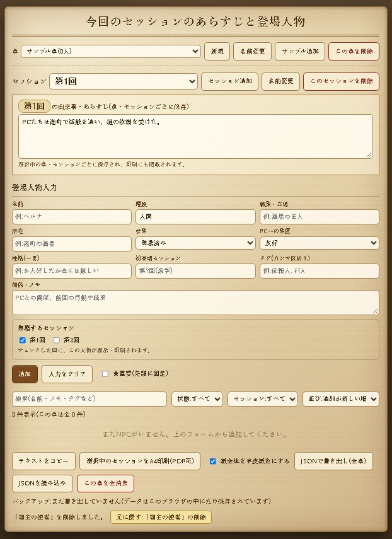Screen dimensions: 392x539
Task: Click 名前変更 next to セッション追加
Action: tap(280, 81)
